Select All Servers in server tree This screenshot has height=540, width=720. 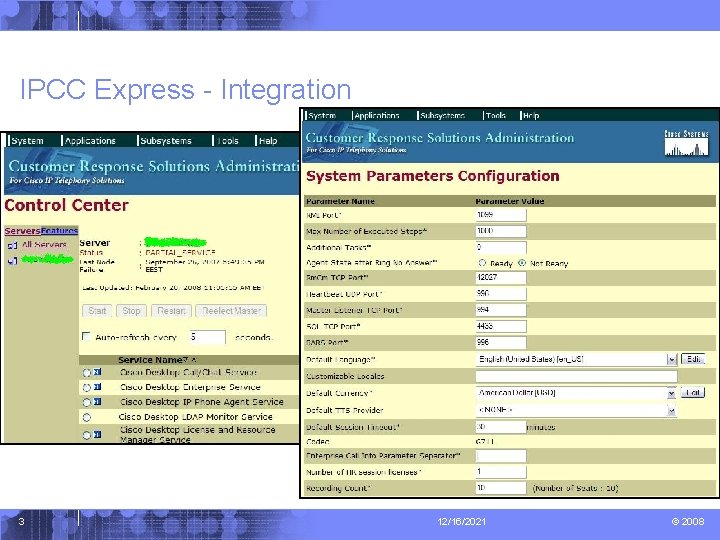(44, 245)
